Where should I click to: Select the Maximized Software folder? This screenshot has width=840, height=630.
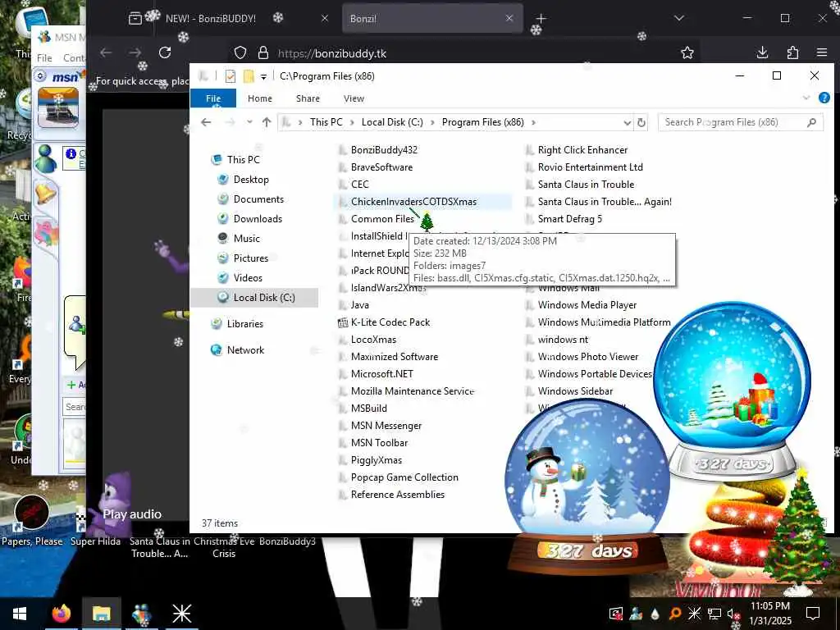point(395,356)
